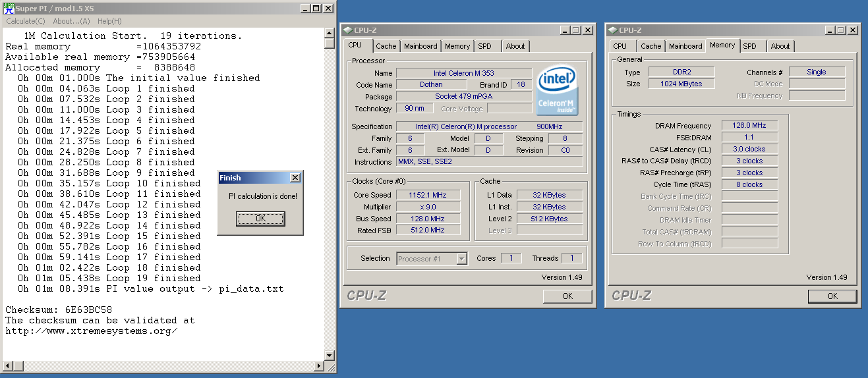Viewport: 868px width, 378px height.
Task: Click the Package value Socket 479 mPGA
Action: (x=464, y=97)
